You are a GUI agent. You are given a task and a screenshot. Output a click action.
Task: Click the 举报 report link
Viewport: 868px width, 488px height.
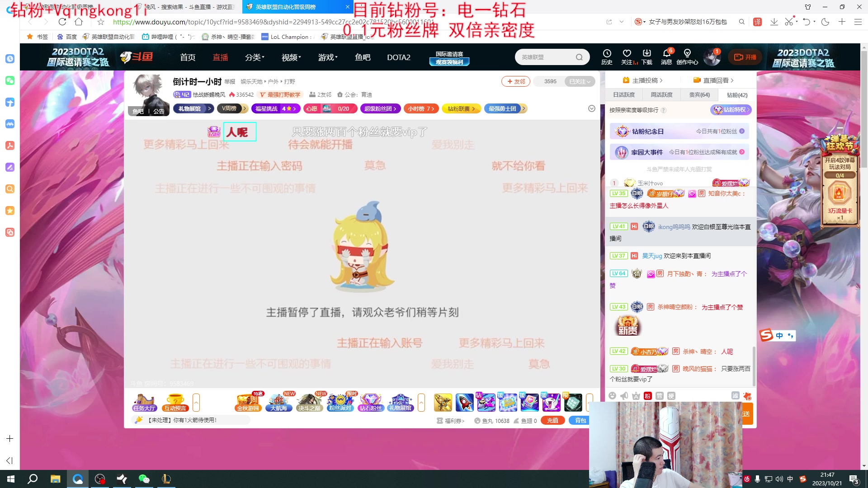click(x=230, y=82)
